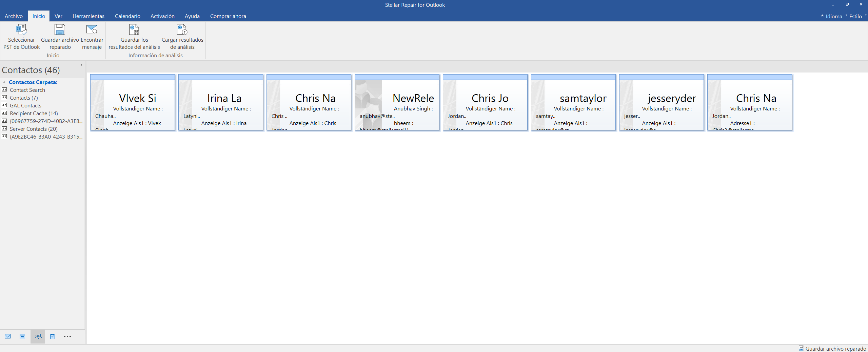868x352 pixels.
Task: Open the samtaylor contact card
Action: [573, 102]
